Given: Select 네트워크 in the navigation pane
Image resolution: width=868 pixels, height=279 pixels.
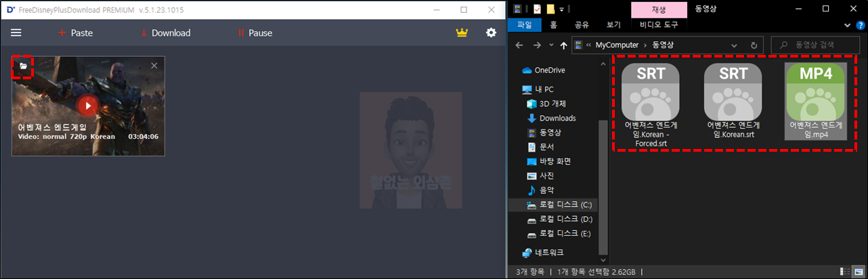Looking at the screenshot, I should click(542, 252).
